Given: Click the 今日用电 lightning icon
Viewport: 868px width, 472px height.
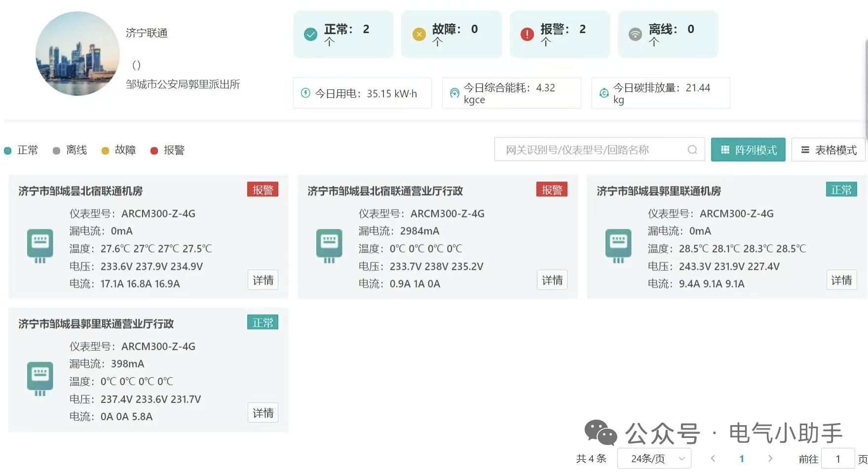Looking at the screenshot, I should point(305,93).
